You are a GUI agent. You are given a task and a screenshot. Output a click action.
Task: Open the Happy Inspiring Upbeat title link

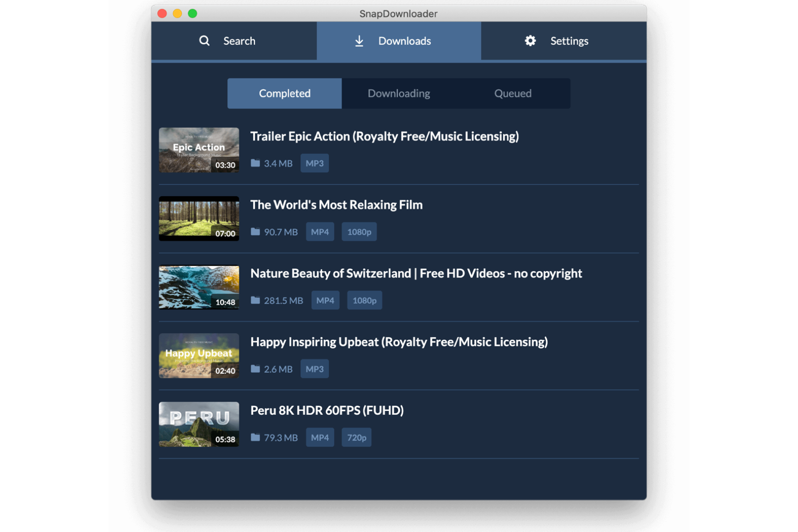(x=399, y=342)
